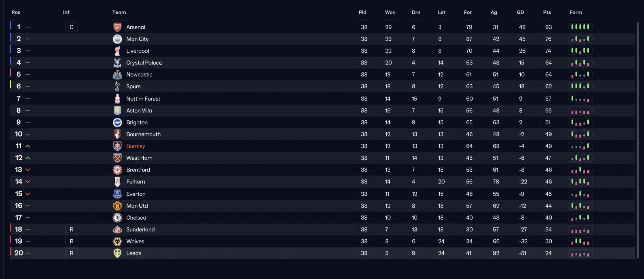Click the Burnley club crest
The image size is (644, 279).
[x=117, y=146]
